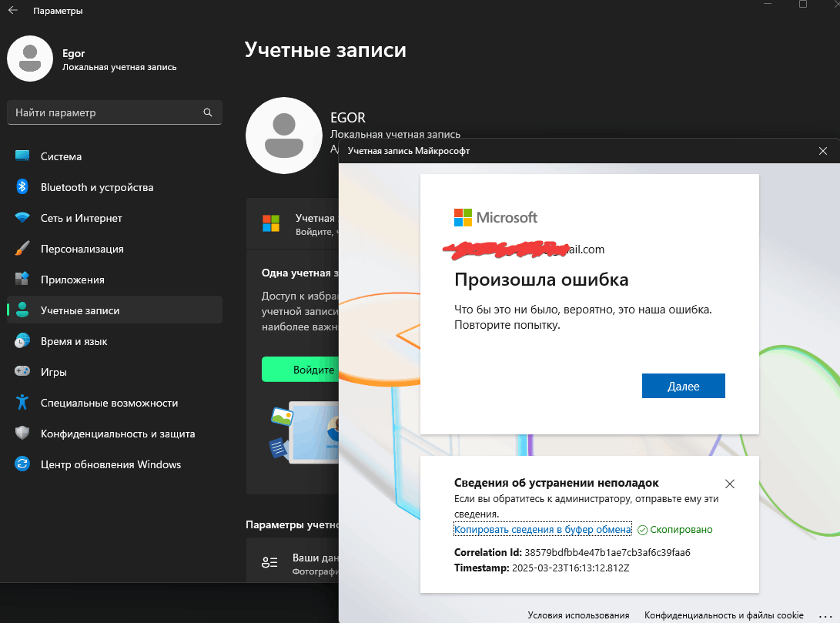Image resolution: width=840 pixels, height=623 pixels.
Task: Minimize the Settings window
Action: [768, 5]
